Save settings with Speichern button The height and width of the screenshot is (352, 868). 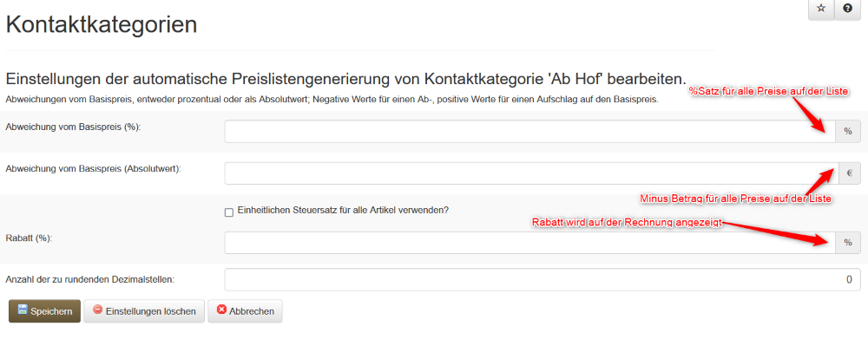click(x=44, y=311)
